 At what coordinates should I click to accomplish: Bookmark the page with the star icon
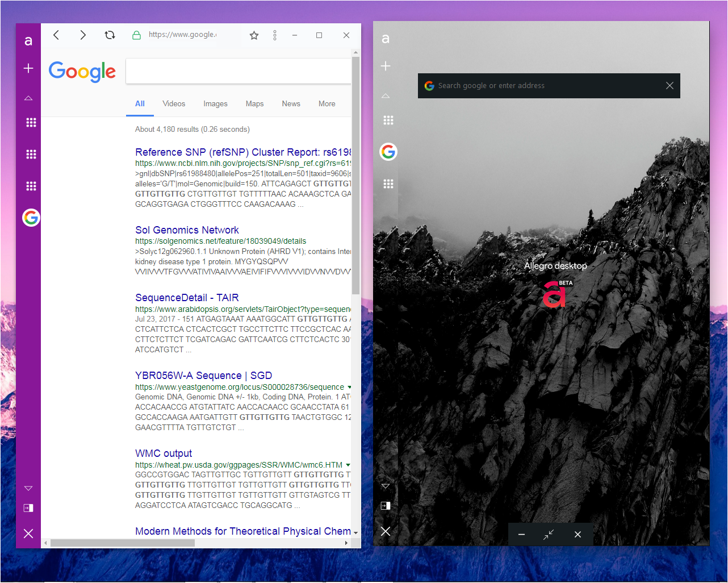tap(254, 36)
